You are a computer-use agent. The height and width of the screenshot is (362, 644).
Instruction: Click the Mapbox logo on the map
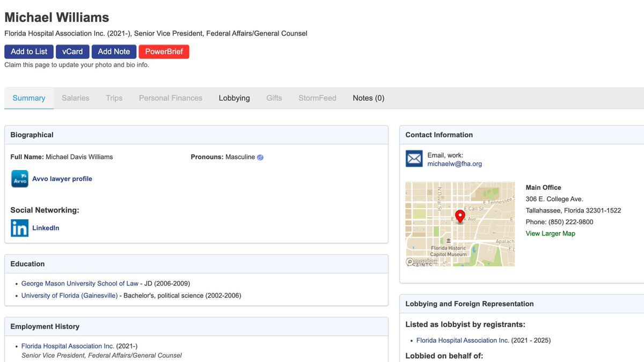click(422, 262)
